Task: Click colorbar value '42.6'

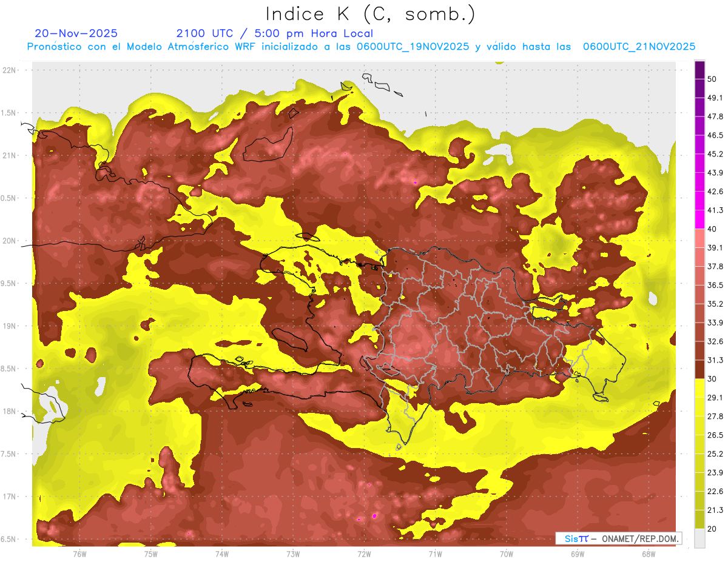Action: 715,192
